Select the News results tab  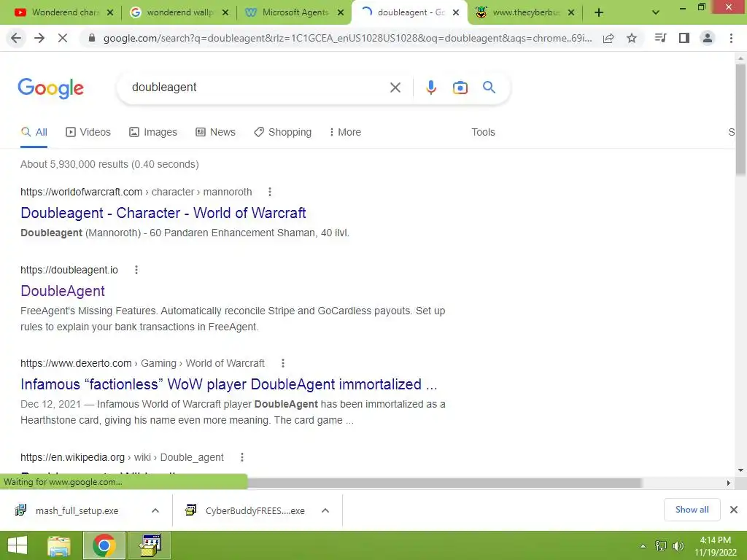[215, 132]
